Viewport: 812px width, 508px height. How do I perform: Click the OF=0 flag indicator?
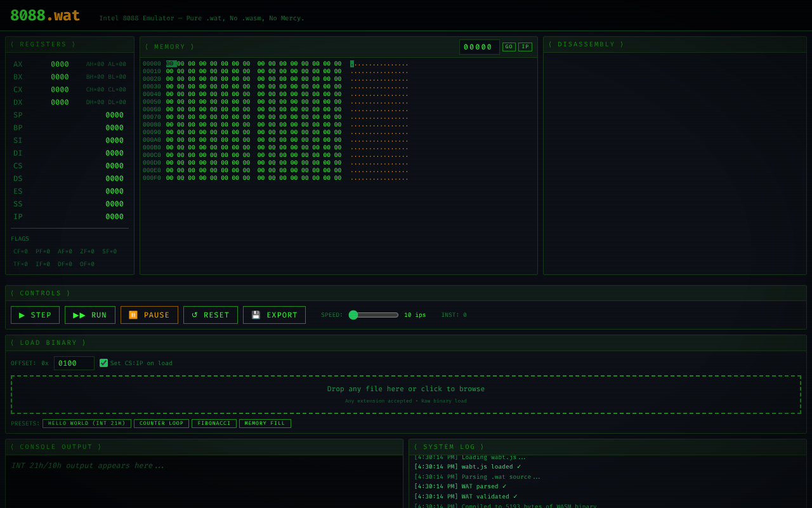pos(87,264)
